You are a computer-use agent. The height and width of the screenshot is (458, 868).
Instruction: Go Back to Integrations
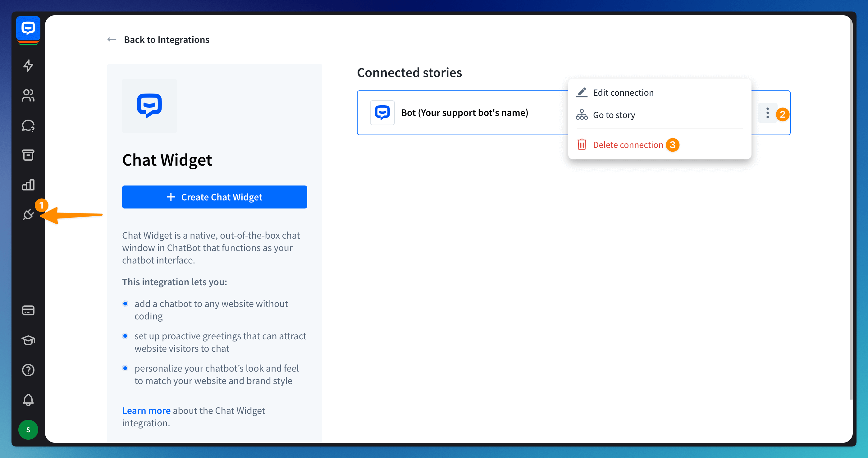point(166,40)
